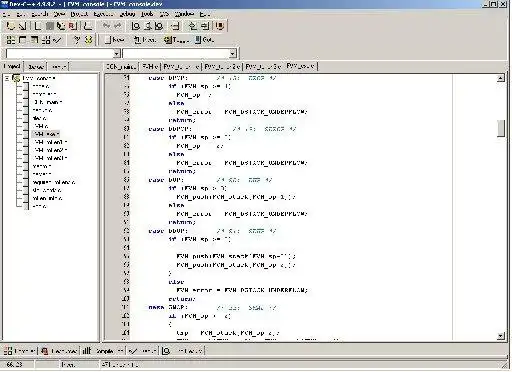Click the Debug checkmark toolbar icon

click(57, 40)
